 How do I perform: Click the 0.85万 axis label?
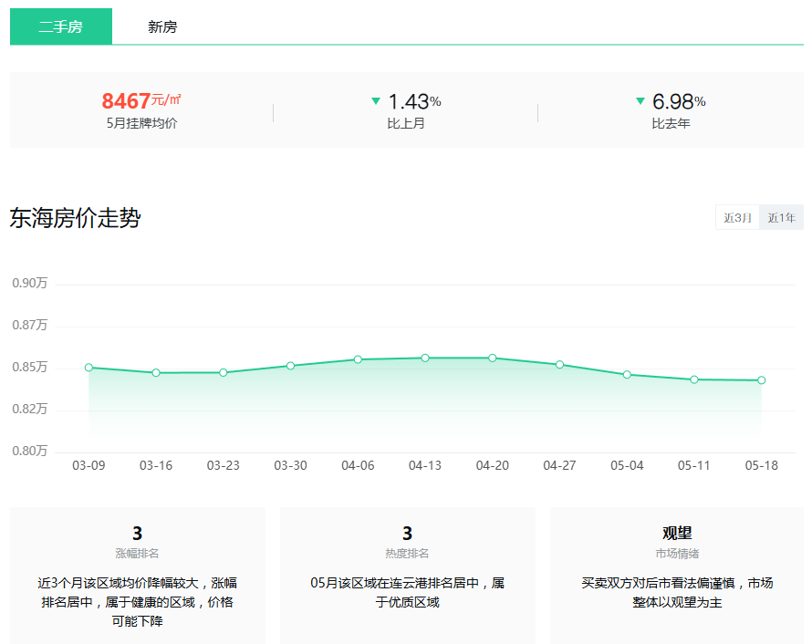[x=29, y=367]
